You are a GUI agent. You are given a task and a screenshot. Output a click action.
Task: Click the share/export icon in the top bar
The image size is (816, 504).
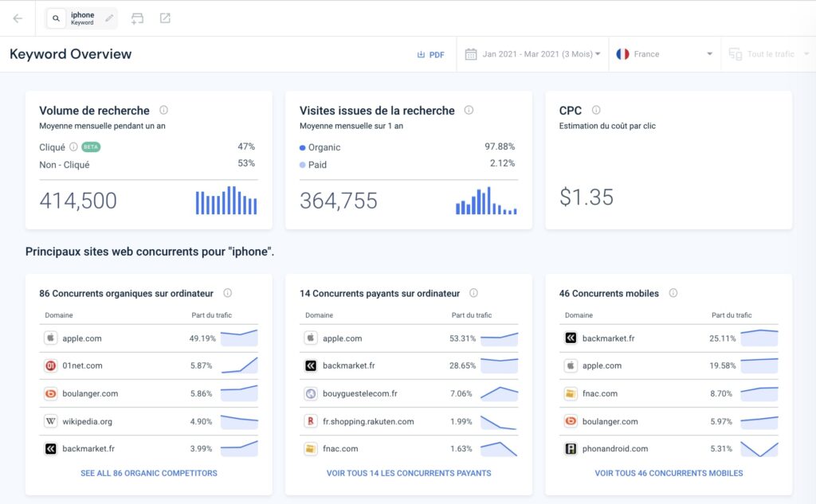tap(166, 17)
